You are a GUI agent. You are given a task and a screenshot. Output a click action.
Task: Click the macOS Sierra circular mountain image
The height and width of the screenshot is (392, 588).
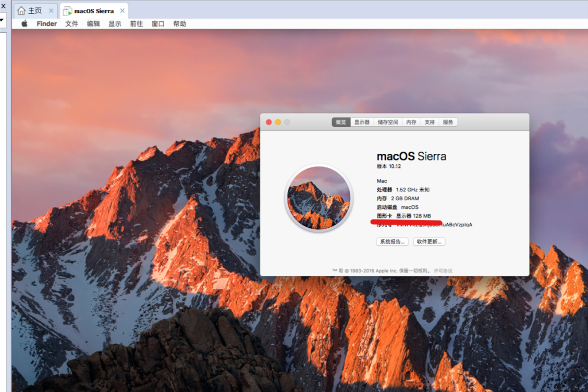pos(318,198)
